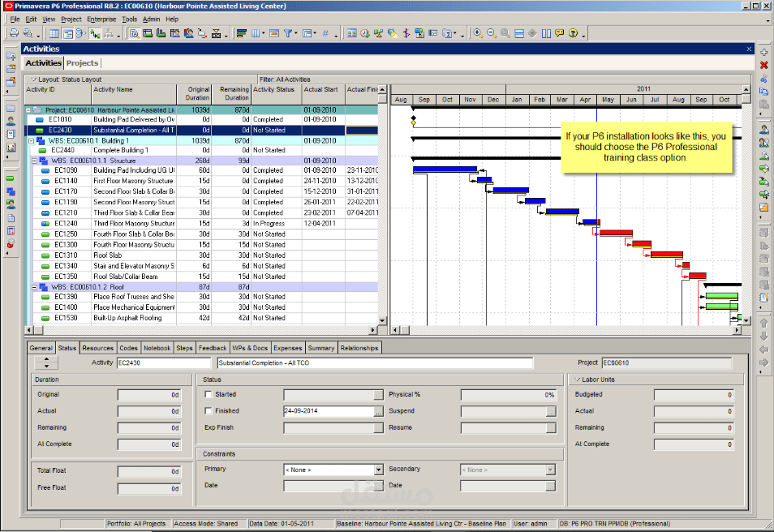Click the Print icon in the toolbar
Image resolution: width=774 pixels, height=532 pixels.
coord(14,33)
